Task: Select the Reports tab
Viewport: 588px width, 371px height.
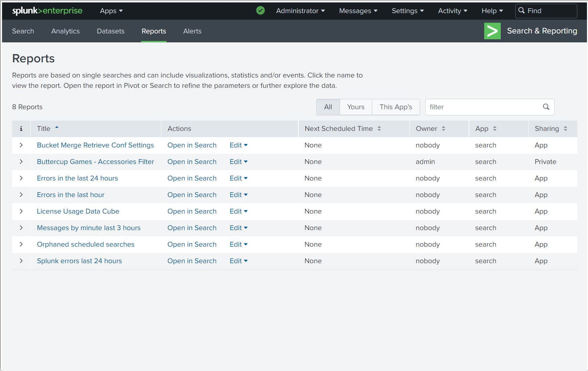Action: tap(154, 31)
